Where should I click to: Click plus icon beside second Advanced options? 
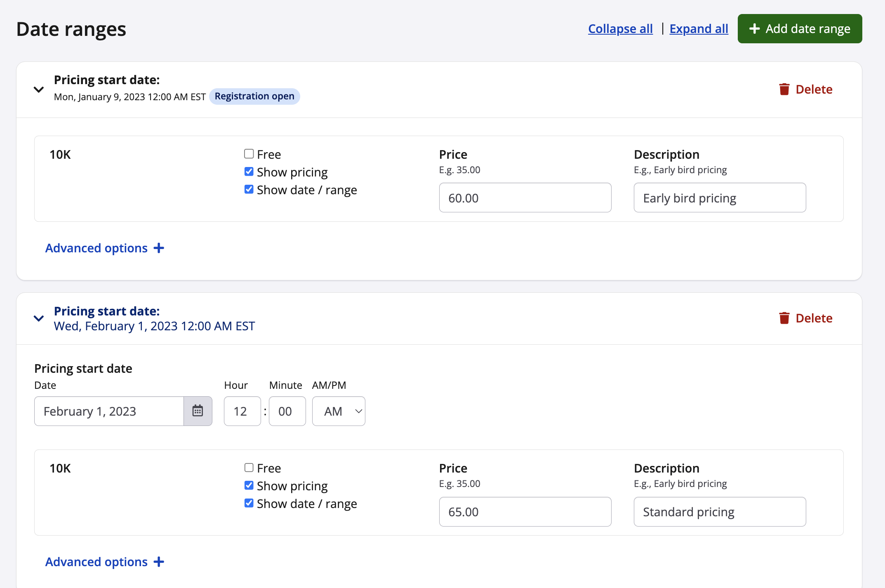tap(159, 562)
